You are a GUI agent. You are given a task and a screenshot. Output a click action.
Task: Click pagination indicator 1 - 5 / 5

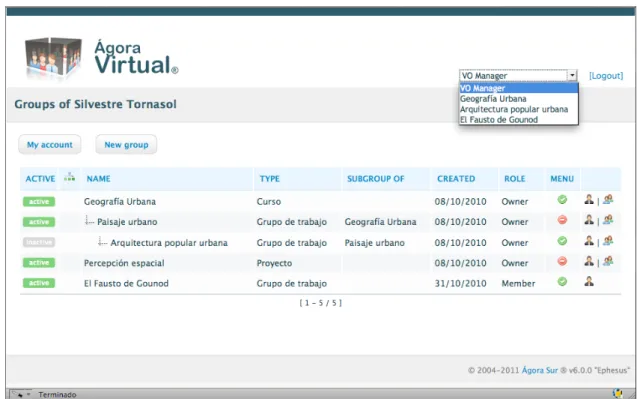click(x=321, y=303)
